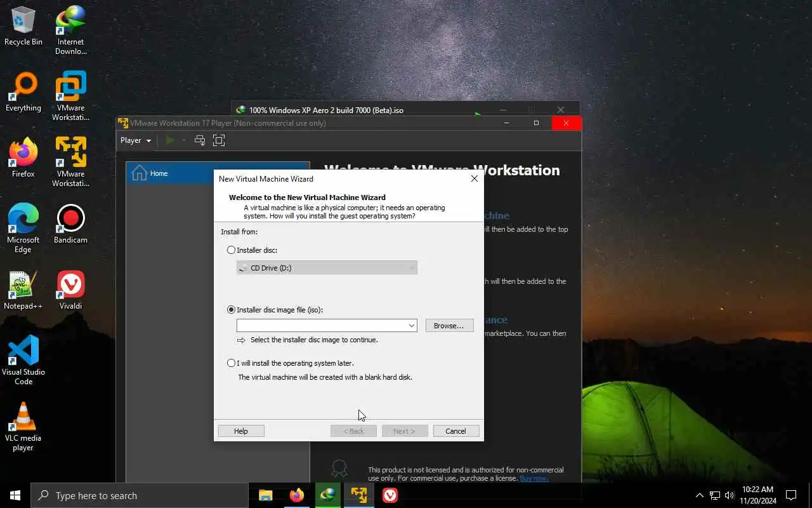812x508 pixels.
Task: Follow the Buy now link in VMware
Action: coord(534,478)
